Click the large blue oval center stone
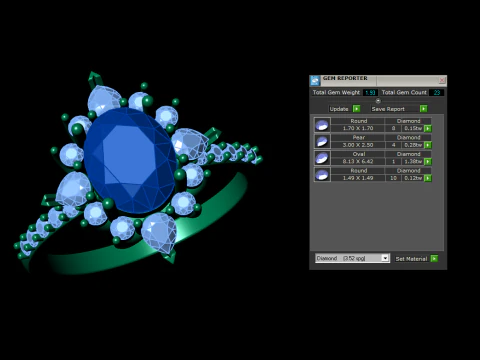This screenshot has width=480, height=360. [x=130, y=161]
